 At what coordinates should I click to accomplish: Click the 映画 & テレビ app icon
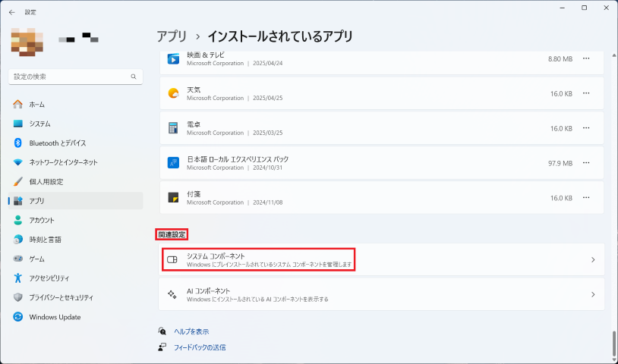173,59
